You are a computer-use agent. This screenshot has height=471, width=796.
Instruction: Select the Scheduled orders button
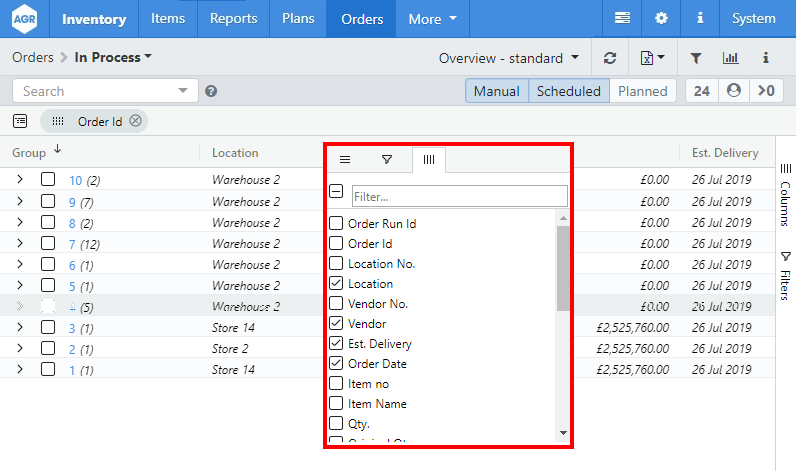568,91
